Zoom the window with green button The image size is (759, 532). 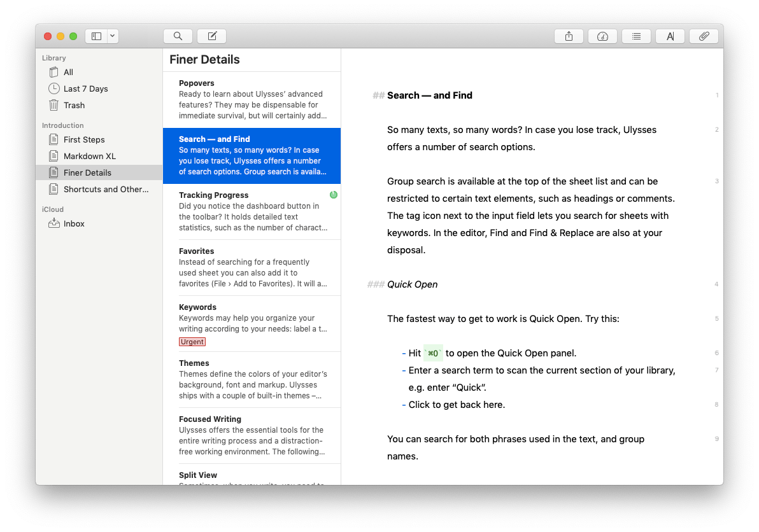pyautogui.click(x=73, y=36)
